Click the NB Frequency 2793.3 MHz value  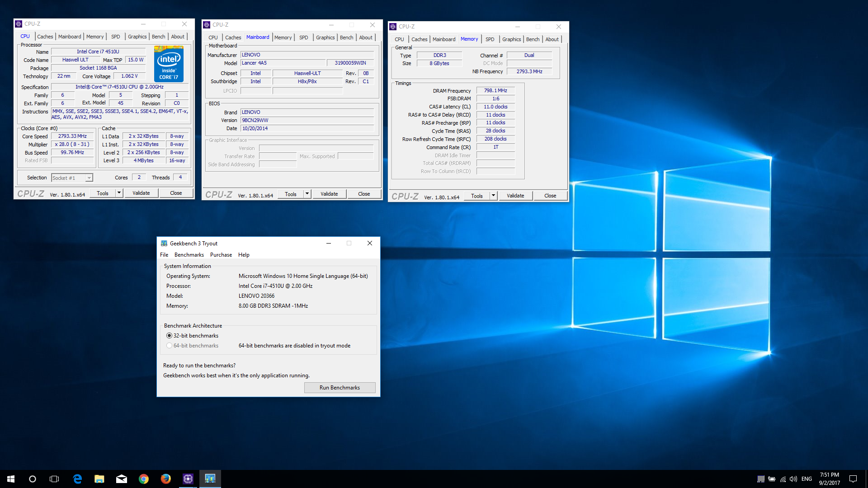pyautogui.click(x=529, y=71)
